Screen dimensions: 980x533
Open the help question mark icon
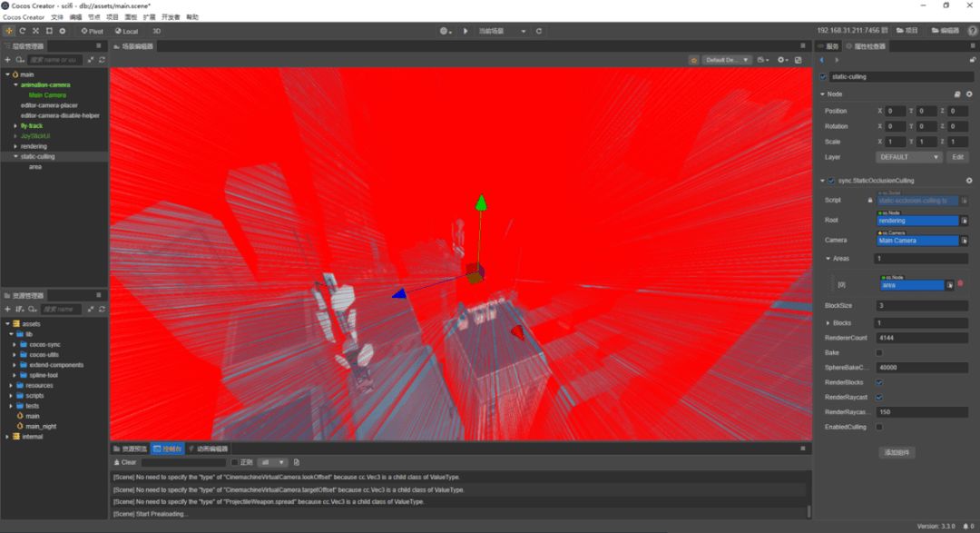tap(973, 31)
